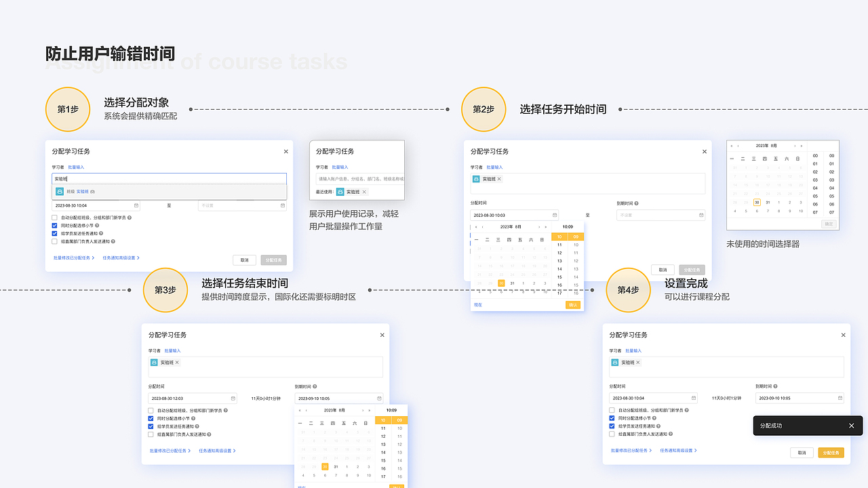Click the help icon beside 给学员发送任务通知
The image size is (868, 488).
point(101,234)
